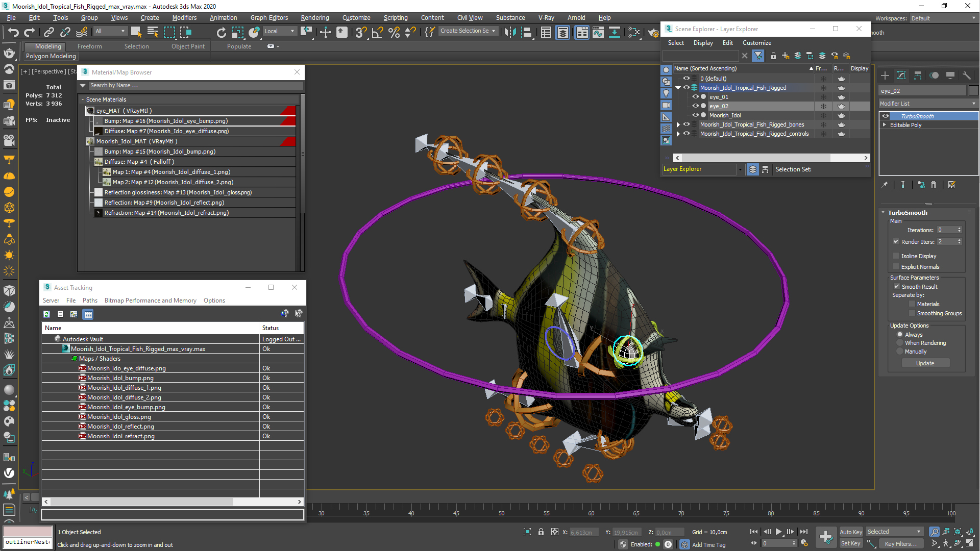Image resolution: width=980 pixels, height=551 pixels.
Task: Open the Graph Editors menu
Action: coord(269,18)
